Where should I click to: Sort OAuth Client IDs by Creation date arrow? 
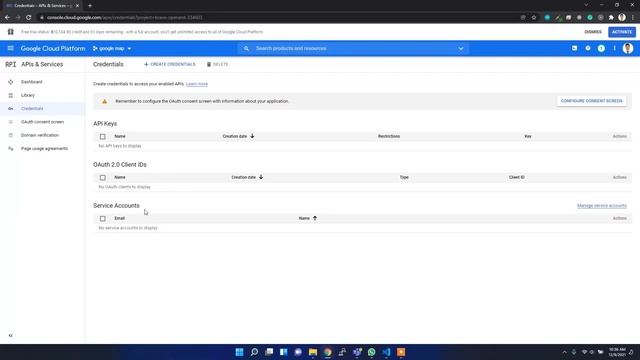click(261, 177)
